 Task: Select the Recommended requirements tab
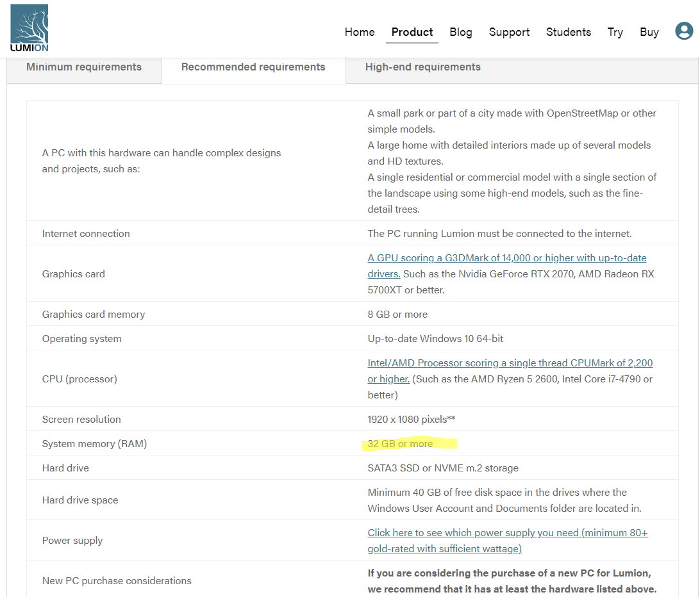click(x=253, y=67)
